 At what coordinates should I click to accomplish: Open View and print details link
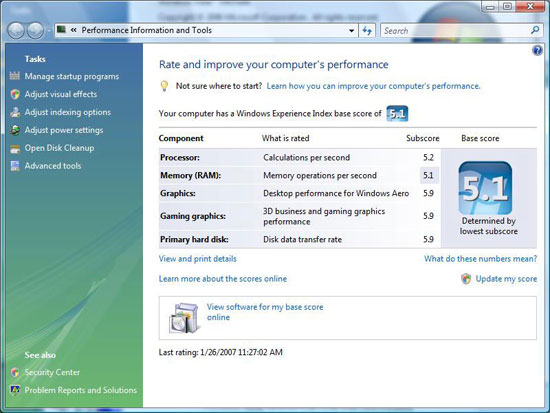197,259
